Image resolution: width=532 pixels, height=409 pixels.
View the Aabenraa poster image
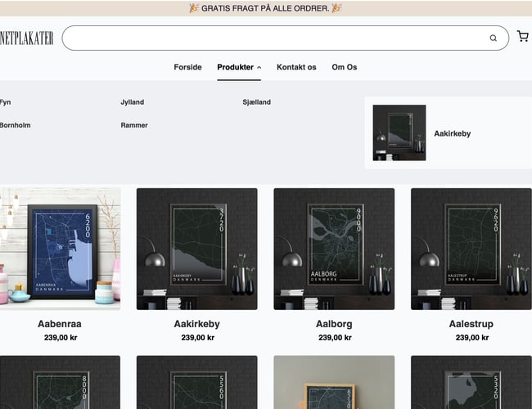pos(61,249)
